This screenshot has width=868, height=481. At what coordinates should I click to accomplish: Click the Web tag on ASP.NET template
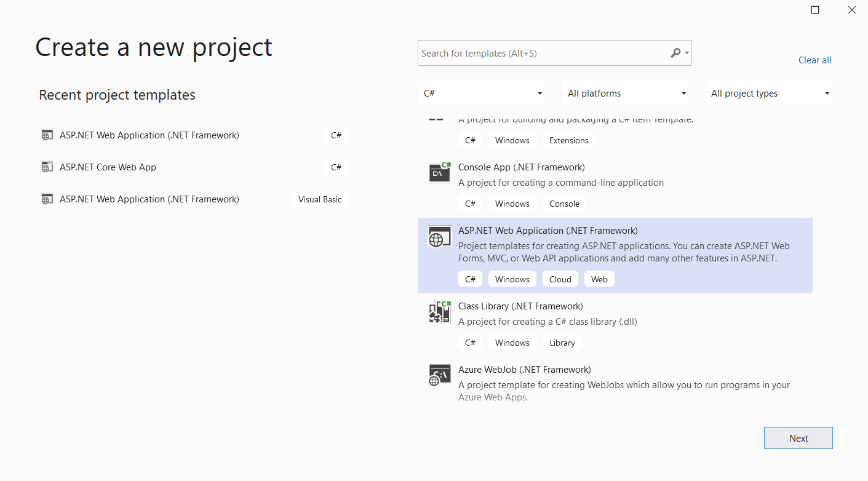point(599,279)
